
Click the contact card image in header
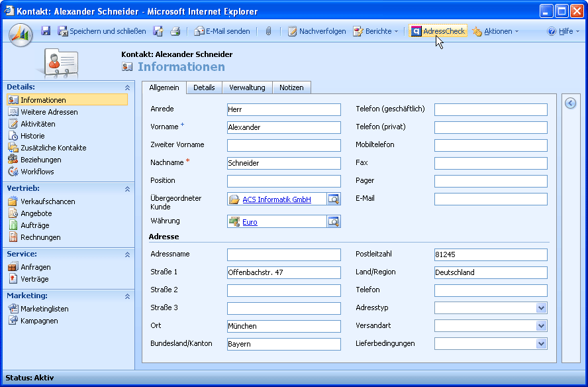tap(61, 63)
